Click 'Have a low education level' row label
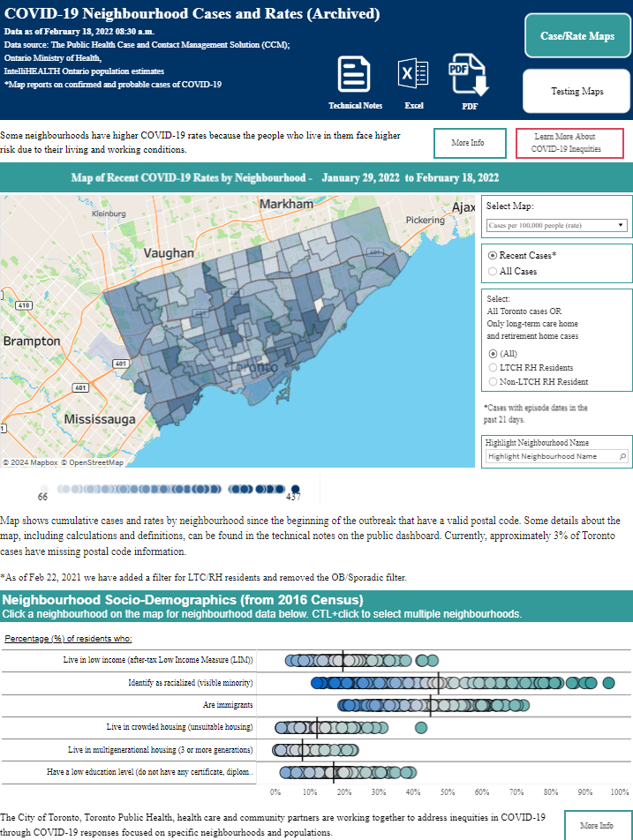 (x=149, y=772)
